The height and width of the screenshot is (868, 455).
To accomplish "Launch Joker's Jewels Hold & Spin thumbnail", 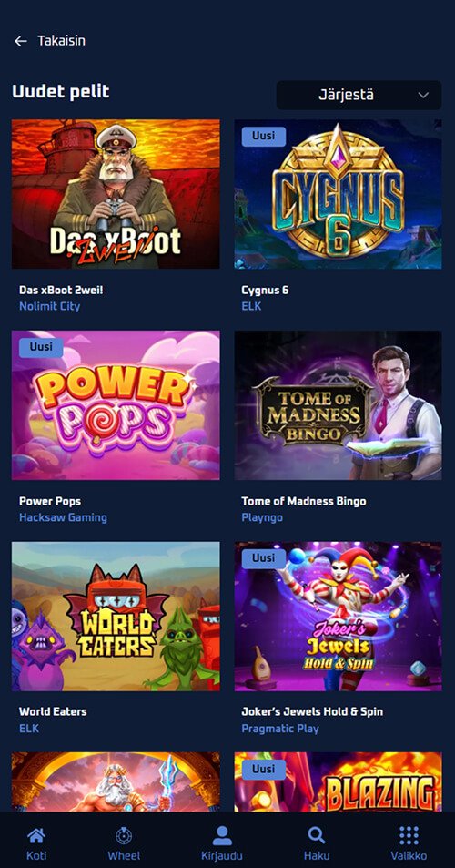I will coord(338,617).
